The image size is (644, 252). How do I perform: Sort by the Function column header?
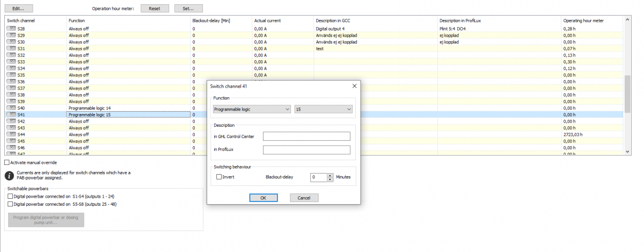tap(128, 20)
